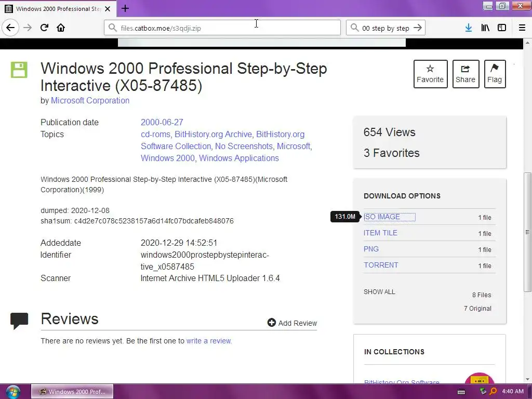Click the page vertical scrollbar thumb

click(527, 232)
